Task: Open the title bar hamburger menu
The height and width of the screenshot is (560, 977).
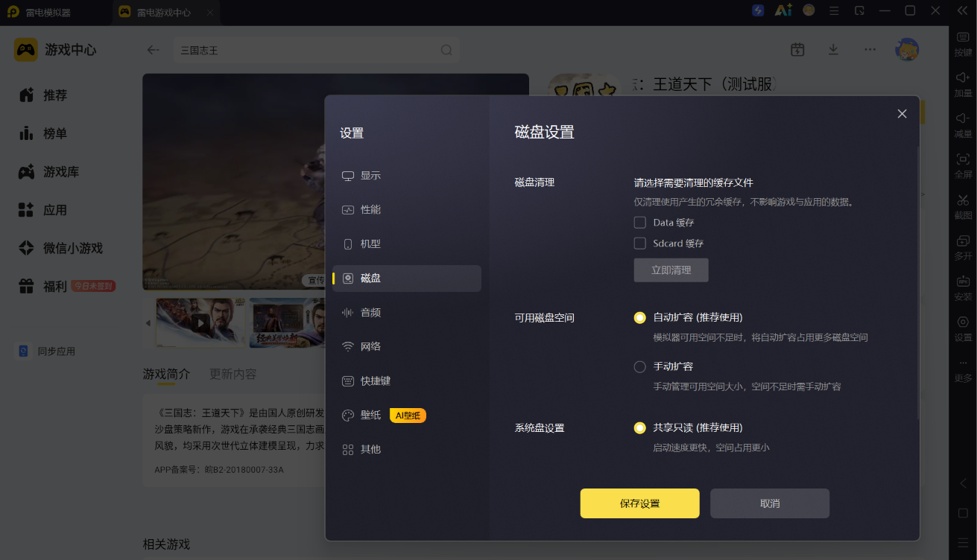Action: [834, 10]
